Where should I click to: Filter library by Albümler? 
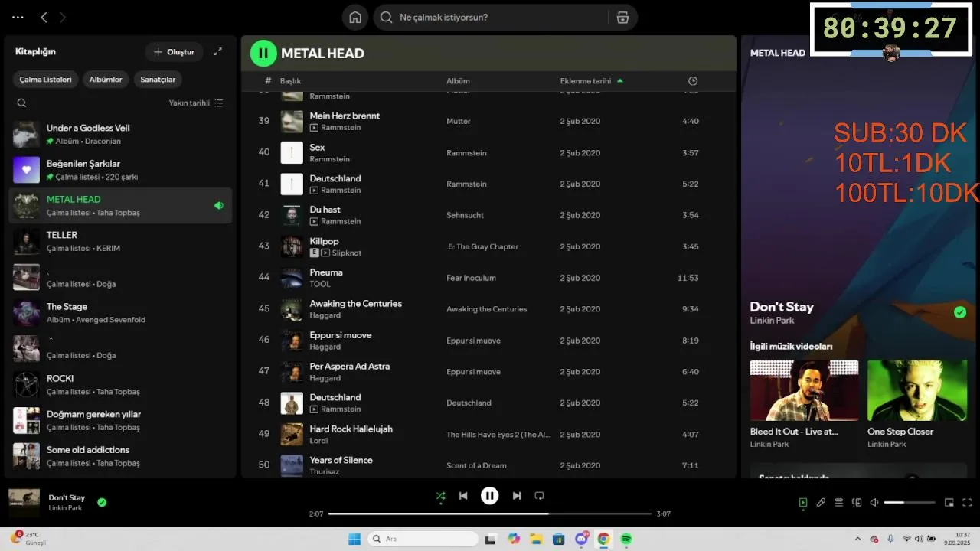[106, 80]
